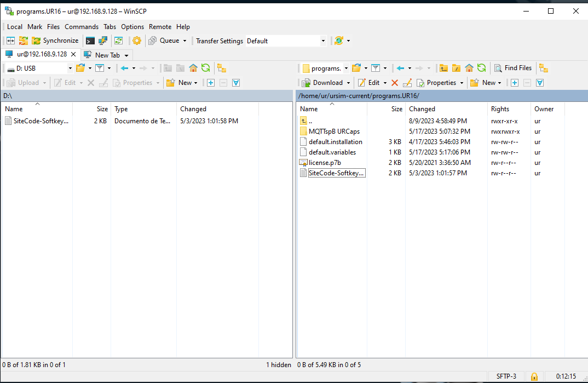Click the Find Files button
The width and height of the screenshot is (588, 383).
(513, 68)
